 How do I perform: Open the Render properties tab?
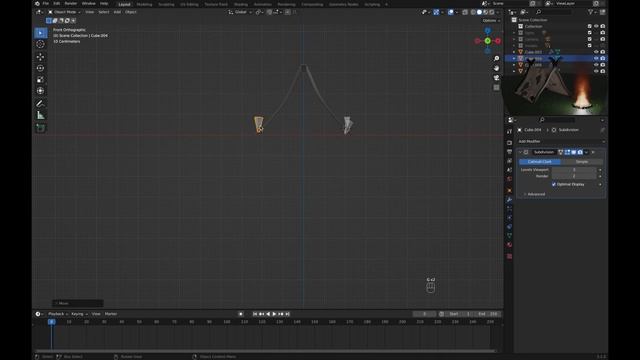point(509,143)
